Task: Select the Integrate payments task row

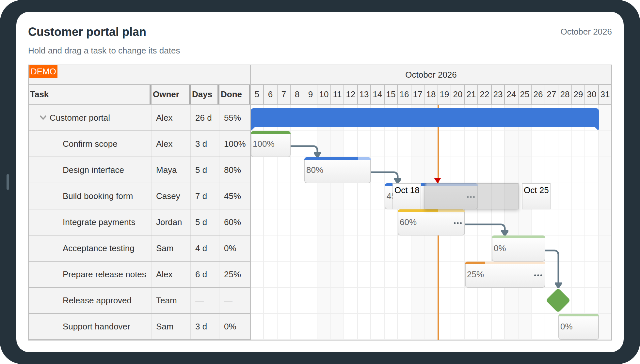Action: 139,222
